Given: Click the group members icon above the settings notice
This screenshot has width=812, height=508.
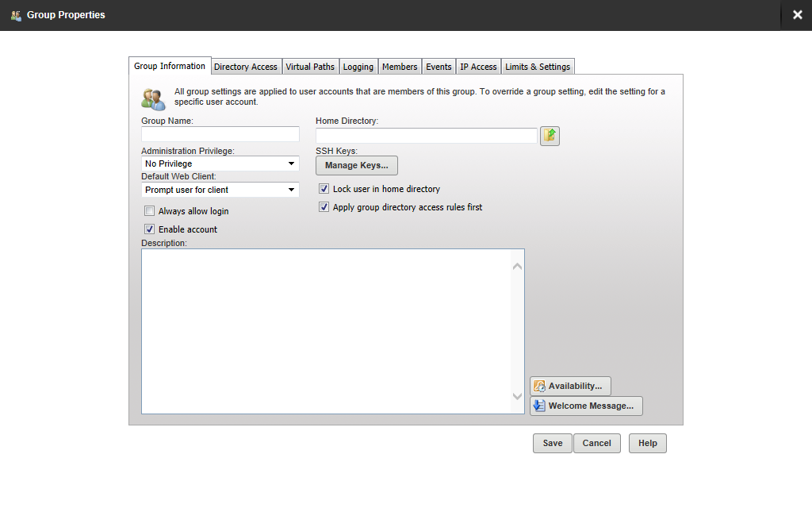Looking at the screenshot, I should (152, 98).
